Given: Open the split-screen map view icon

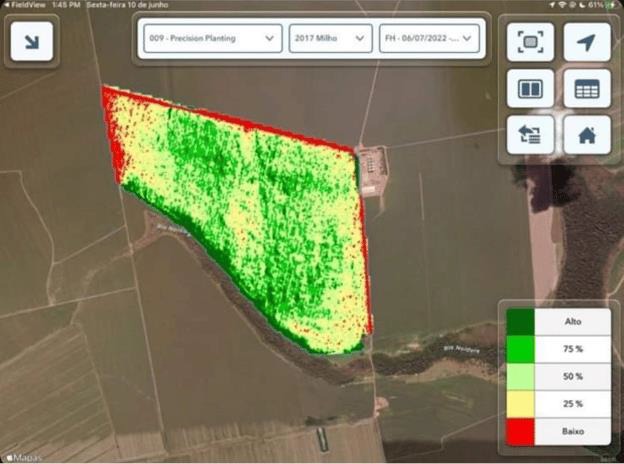Looking at the screenshot, I should pyautogui.click(x=530, y=89).
